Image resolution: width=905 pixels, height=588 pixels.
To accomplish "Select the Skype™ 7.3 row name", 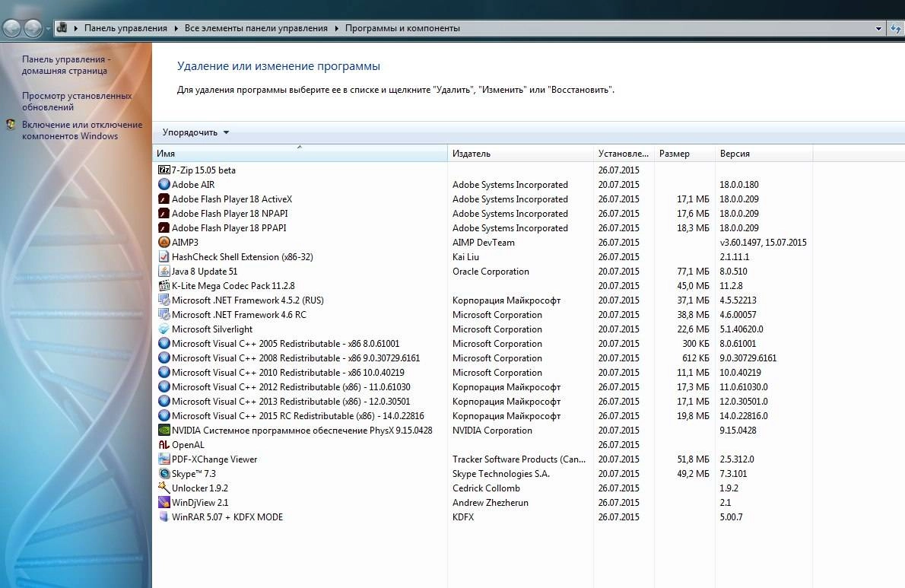I will pos(193,473).
